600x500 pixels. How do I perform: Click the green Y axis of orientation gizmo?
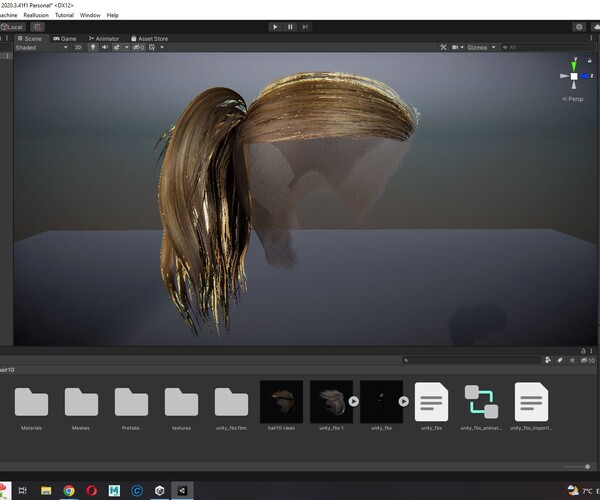[574, 64]
